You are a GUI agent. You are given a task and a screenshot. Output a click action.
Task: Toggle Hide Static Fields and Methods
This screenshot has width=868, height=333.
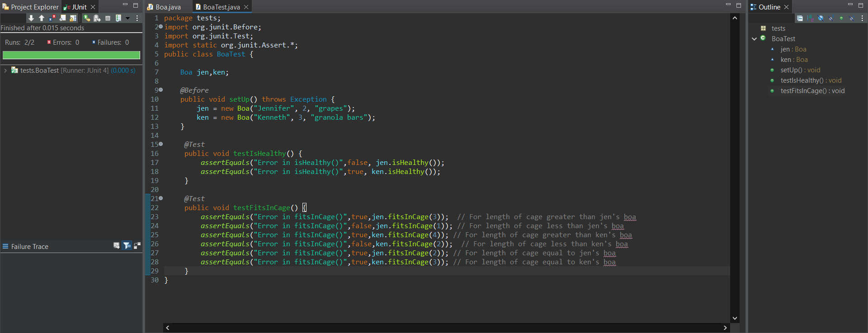(831, 18)
